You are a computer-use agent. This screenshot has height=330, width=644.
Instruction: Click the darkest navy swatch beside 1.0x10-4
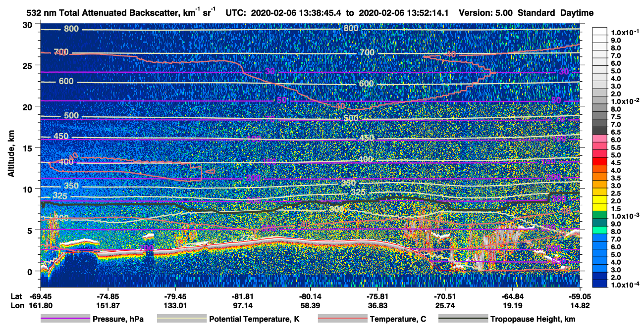(x=600, y=284)
